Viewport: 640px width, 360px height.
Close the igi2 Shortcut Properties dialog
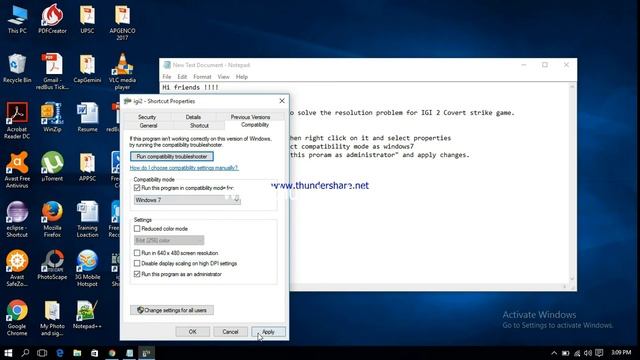[x=282, y=101]
